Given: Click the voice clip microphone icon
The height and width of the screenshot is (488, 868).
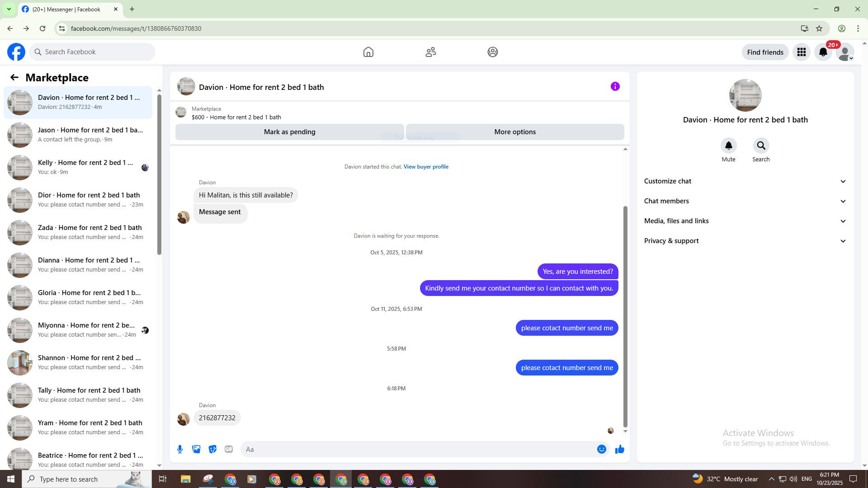Looking at the screenshot, I should pyautogui.click(x=180, y=449).
